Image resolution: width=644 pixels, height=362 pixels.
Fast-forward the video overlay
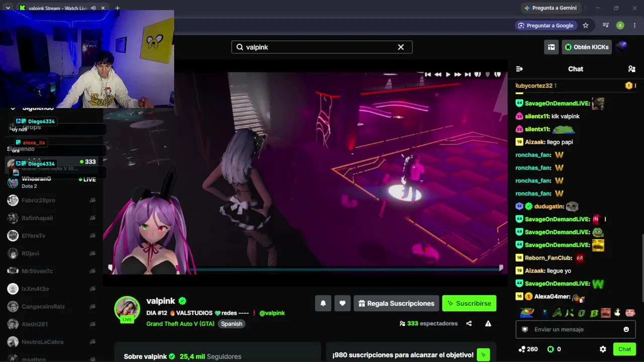click(x=458, y=74)
